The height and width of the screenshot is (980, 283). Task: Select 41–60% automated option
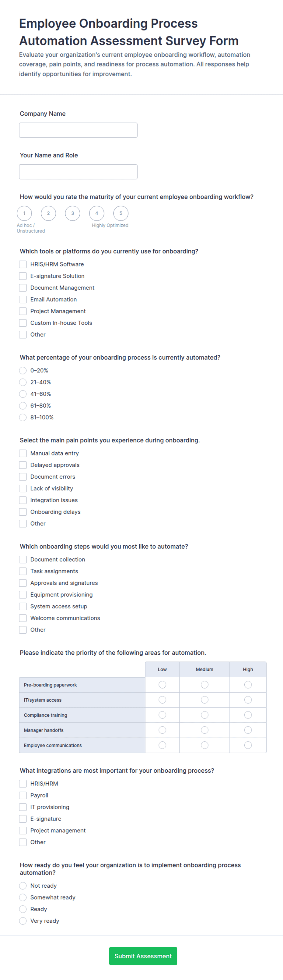[x=23, y=394]
